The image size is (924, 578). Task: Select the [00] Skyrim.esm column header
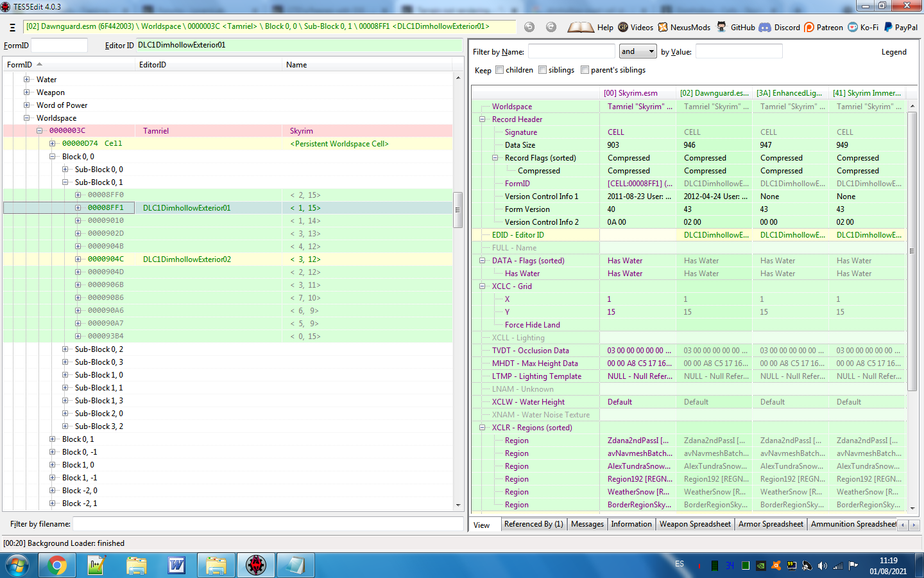click(638, 93)
